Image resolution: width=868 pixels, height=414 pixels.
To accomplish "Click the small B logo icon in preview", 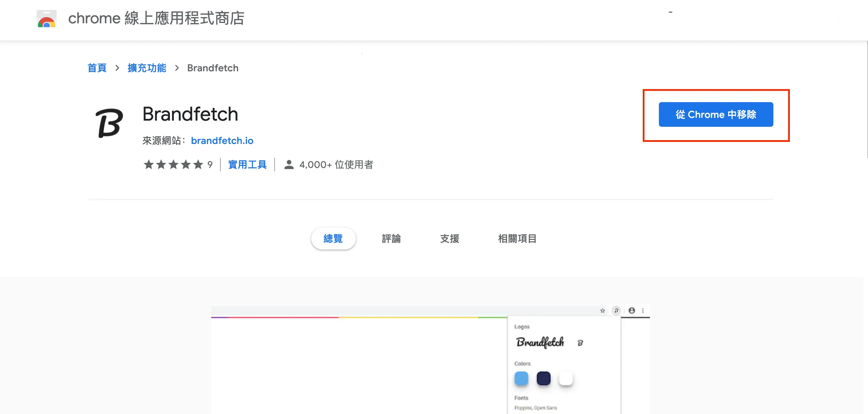I will click(580, 343).
